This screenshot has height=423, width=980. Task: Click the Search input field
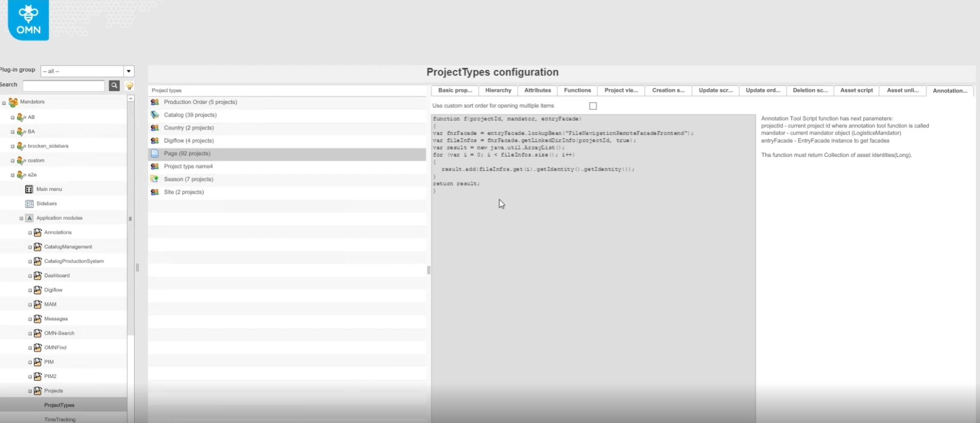click(x=64, y=85)
